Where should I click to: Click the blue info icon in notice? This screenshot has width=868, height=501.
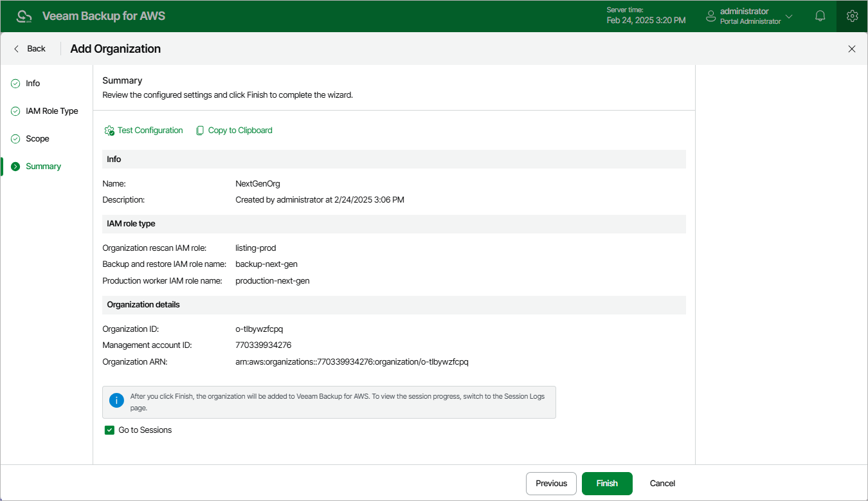tap(116, 401)
